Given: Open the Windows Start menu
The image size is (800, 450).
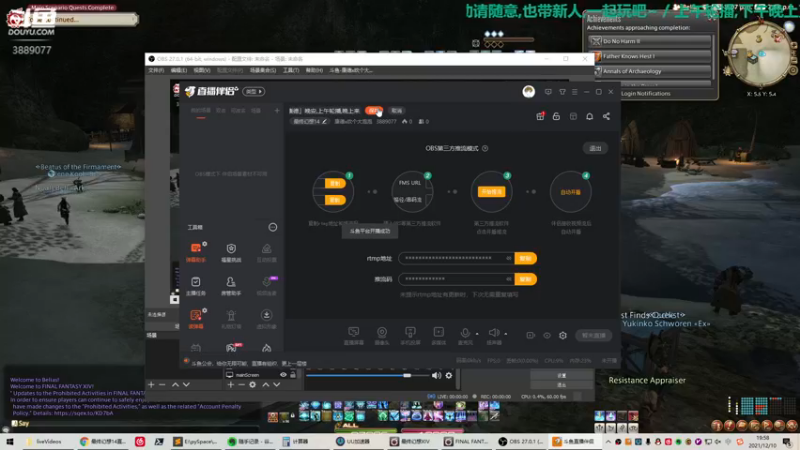Looking at the screenshot, I should point(10,441).
